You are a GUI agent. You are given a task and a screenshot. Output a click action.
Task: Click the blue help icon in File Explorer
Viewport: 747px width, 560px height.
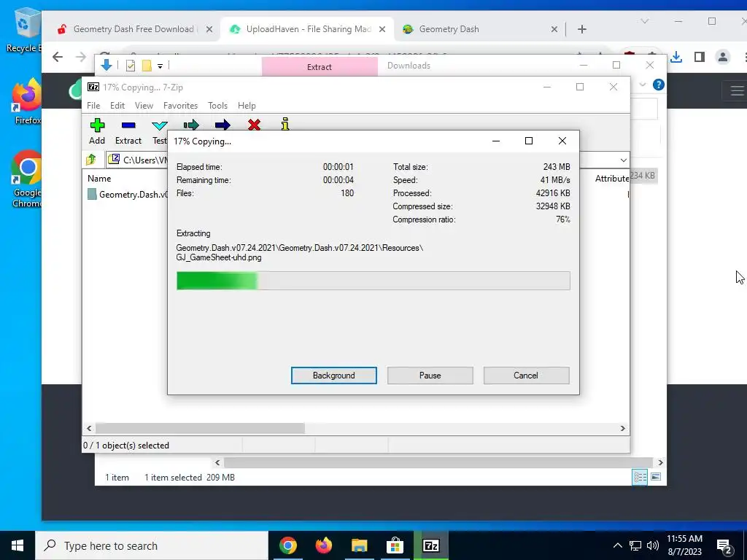[659, 85]
